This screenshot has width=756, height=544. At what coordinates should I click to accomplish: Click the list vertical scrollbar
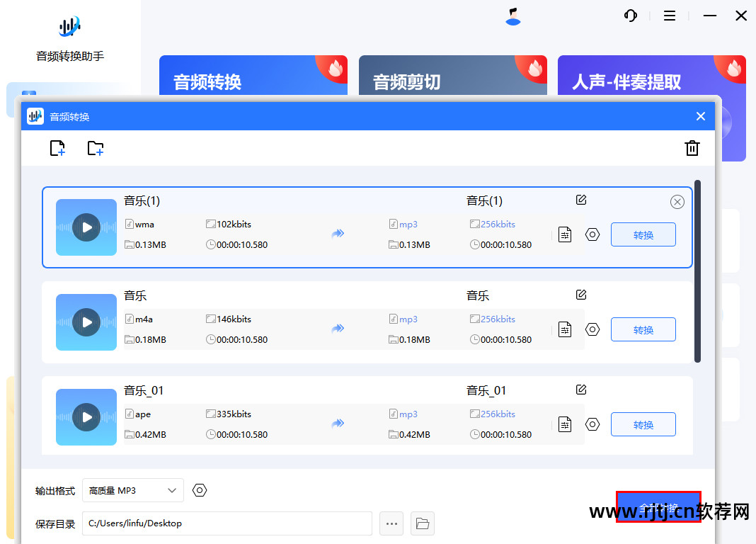point(697,271)
